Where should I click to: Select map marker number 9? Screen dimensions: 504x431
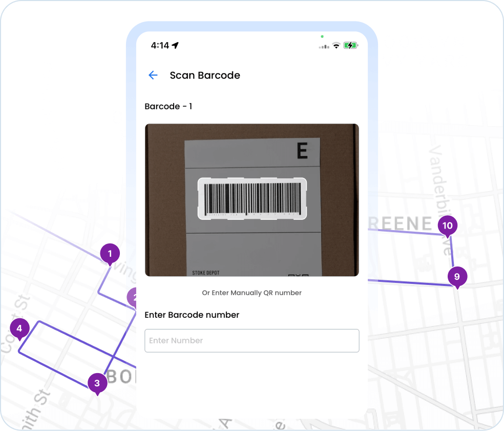(x=457, y=277)
